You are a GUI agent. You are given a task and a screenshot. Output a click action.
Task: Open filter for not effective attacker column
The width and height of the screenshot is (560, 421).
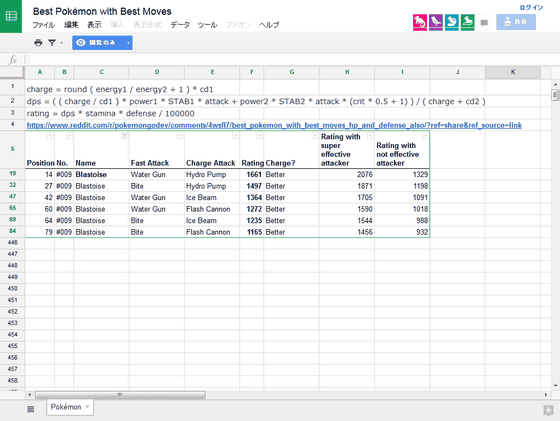pos(425,136)
